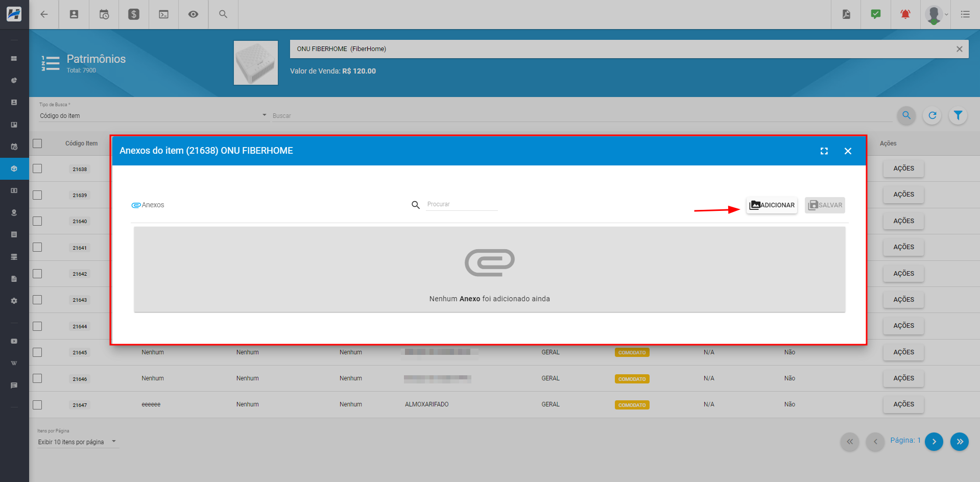
Task: Close the Anexos do item dialog
Action: [848, 151]
